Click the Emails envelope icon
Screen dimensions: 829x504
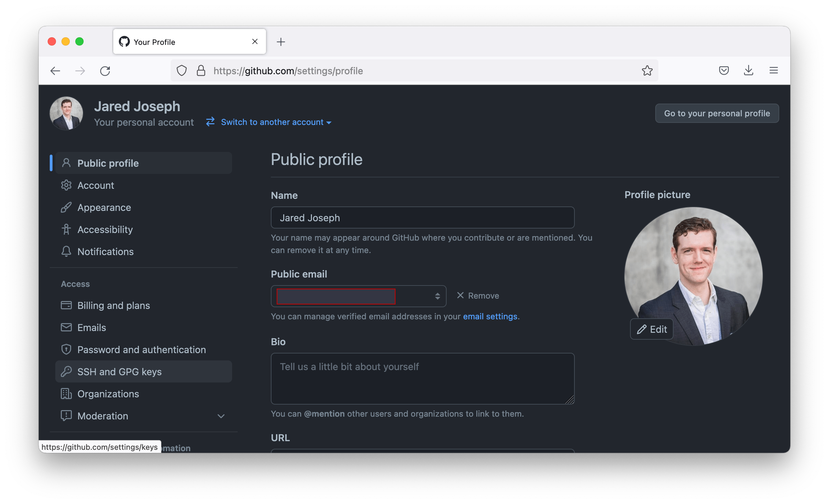[x=66, y=327]
